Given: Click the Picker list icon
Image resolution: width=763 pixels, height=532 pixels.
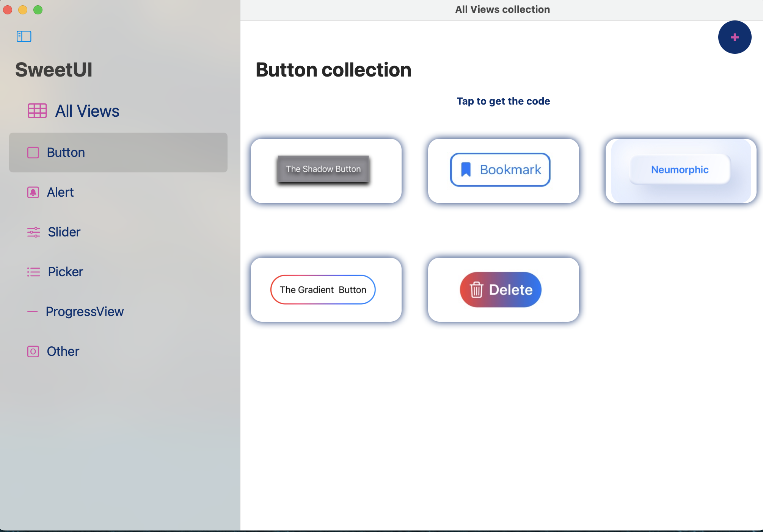Looking at the screenshot, I should click(33, 272).
